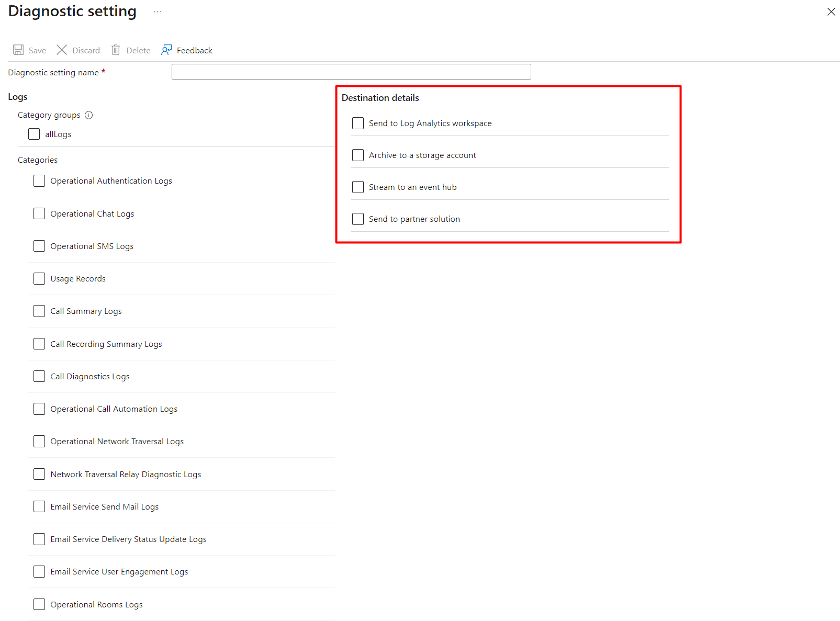Enable Archive to a storage account
840x621 pixels.
(x=358, y=155)
